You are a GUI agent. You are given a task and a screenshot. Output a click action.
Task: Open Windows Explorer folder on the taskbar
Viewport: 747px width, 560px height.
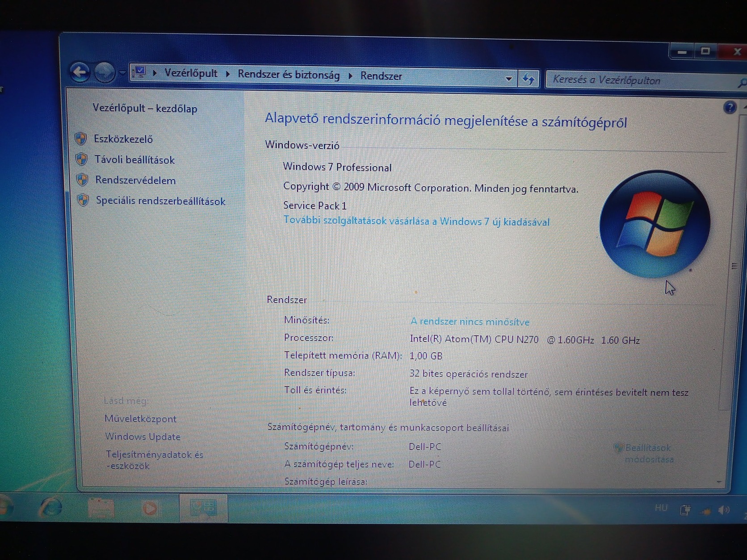tap(101, 509)
